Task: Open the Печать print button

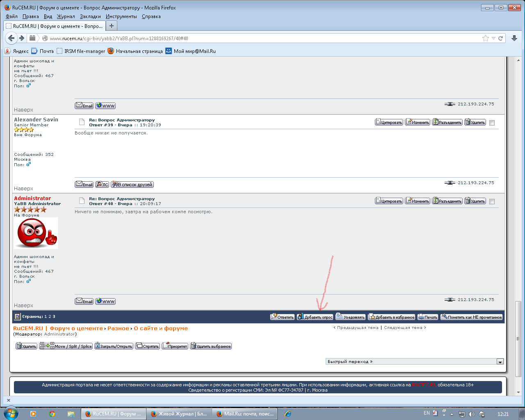Action: click(428, 317)
